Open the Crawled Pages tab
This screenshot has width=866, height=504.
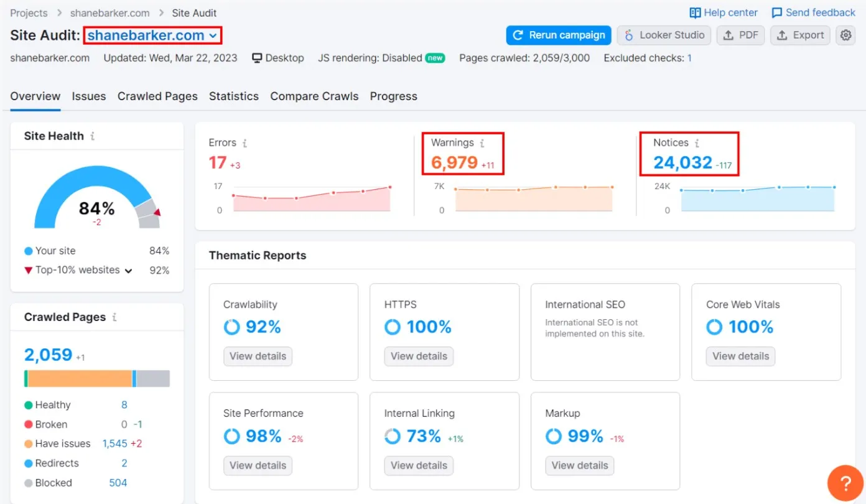157,96
